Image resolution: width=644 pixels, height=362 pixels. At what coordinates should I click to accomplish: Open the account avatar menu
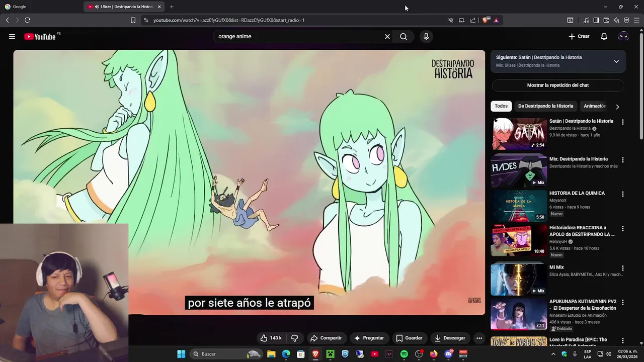click(x=623, y=36)
